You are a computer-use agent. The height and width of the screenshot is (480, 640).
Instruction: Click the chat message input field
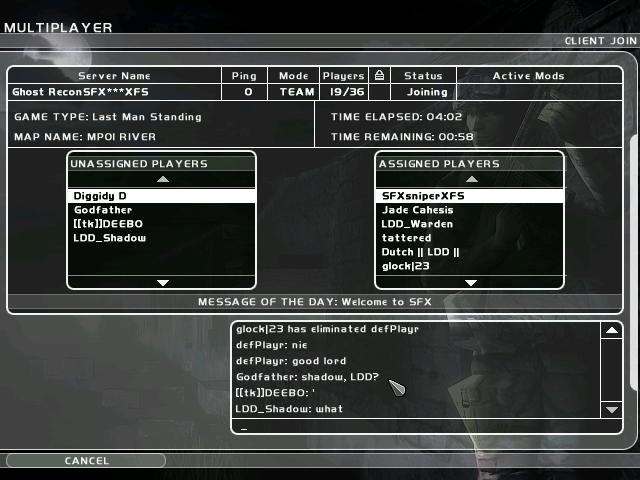tap(427, 426)
